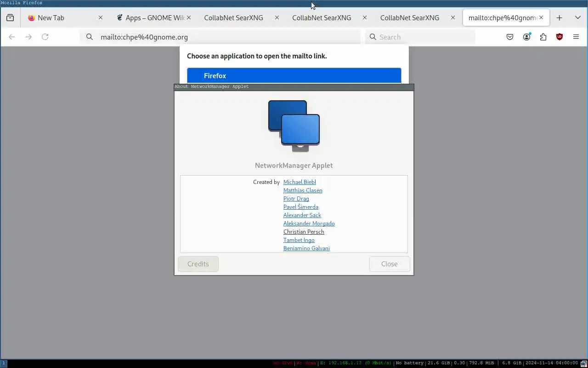This screenshot has width=588, height=368.
Task: Select the mailto:chpe tab
Action: [x=506, y=17]
